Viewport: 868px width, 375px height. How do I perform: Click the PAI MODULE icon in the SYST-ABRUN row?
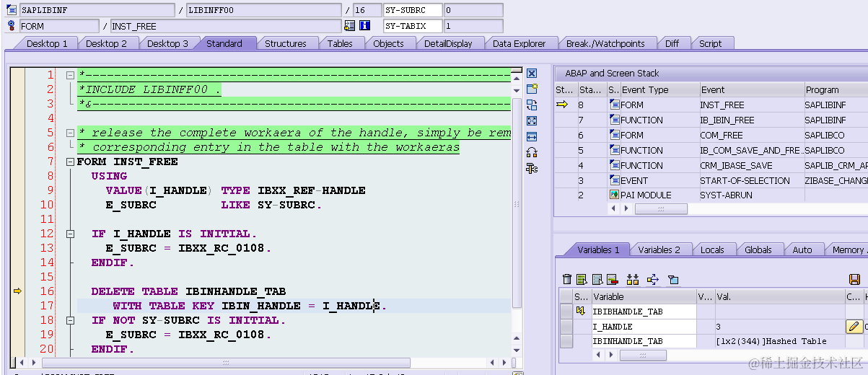click(x=615, y=195)
